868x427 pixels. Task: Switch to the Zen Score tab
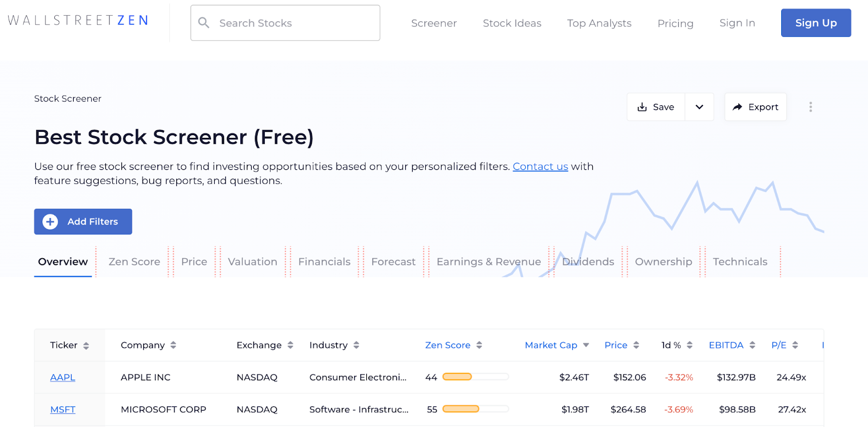(x=134, y=262)
